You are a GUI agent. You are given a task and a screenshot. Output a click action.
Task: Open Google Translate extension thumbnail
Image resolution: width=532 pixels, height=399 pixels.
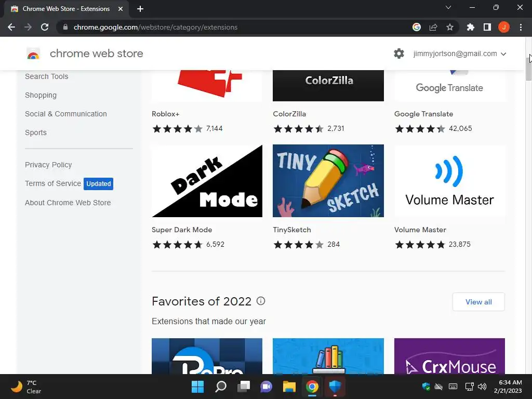[x=449, y=86]
